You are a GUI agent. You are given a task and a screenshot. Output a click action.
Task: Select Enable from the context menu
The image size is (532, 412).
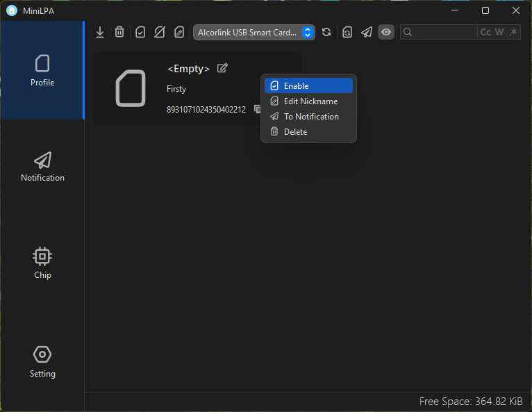[308, 85]
